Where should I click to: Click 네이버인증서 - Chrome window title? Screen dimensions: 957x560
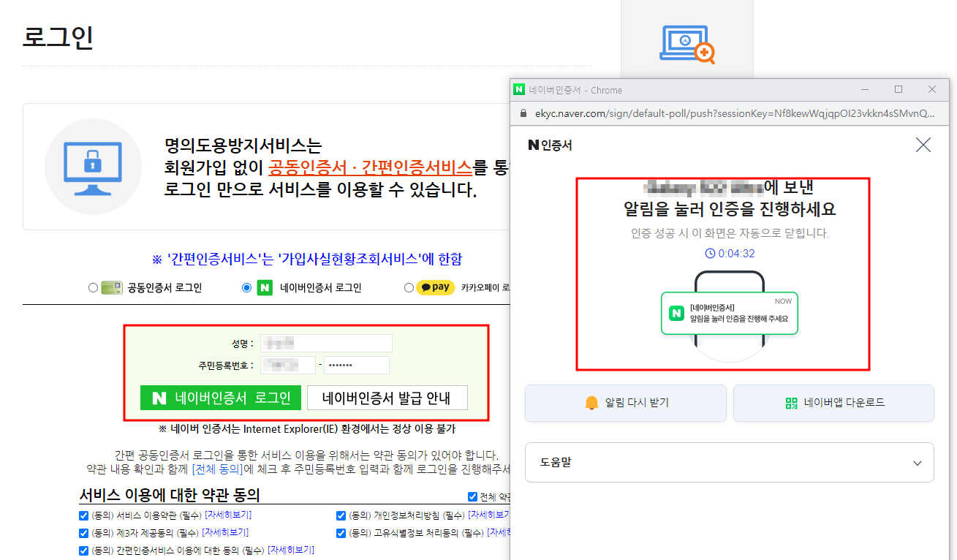click(x=575, y=90)
